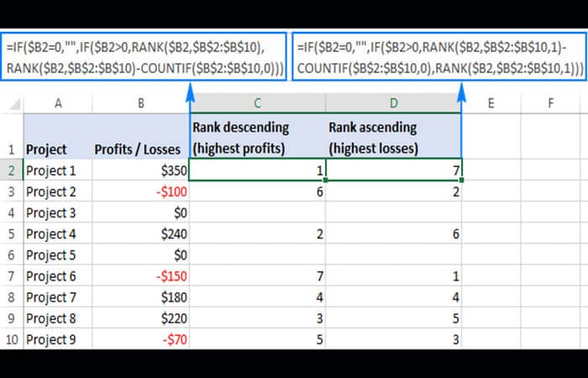Screen dimensions: 588x378
Task: Select row 7 header
Action: 12,276
